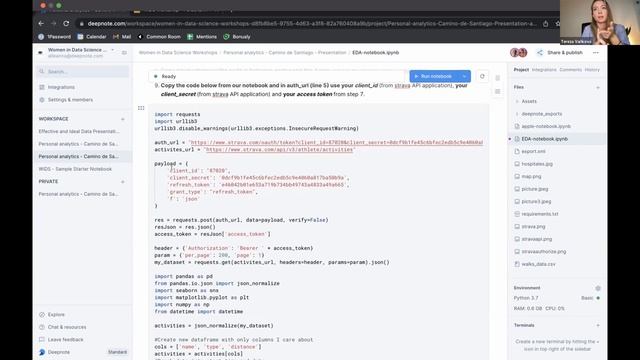The height and width of the screenshot is (360, 640).
Task: Click the Run notebook button
Action: coord(434,76)
